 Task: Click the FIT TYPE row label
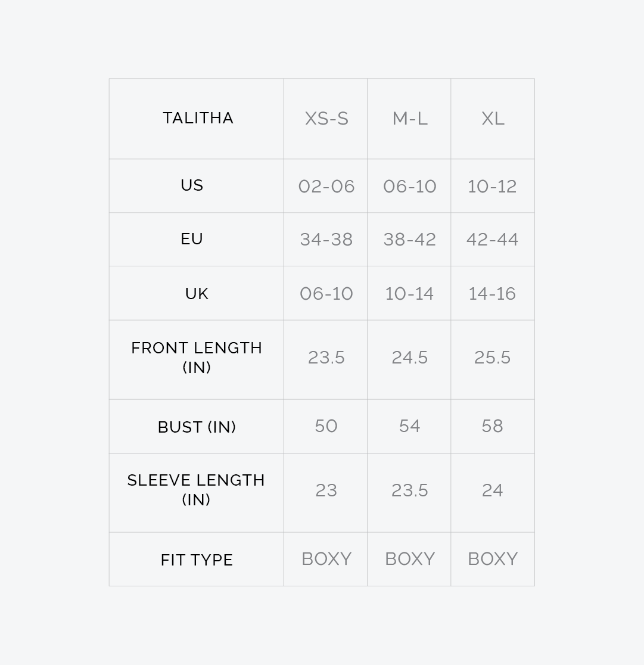197,560
